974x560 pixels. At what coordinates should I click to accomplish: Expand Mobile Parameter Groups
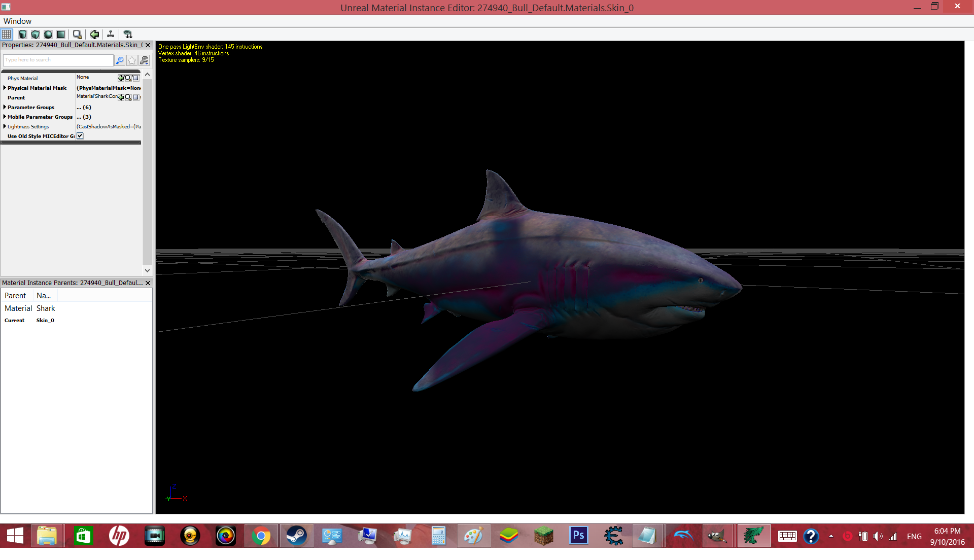pos(5,117)
